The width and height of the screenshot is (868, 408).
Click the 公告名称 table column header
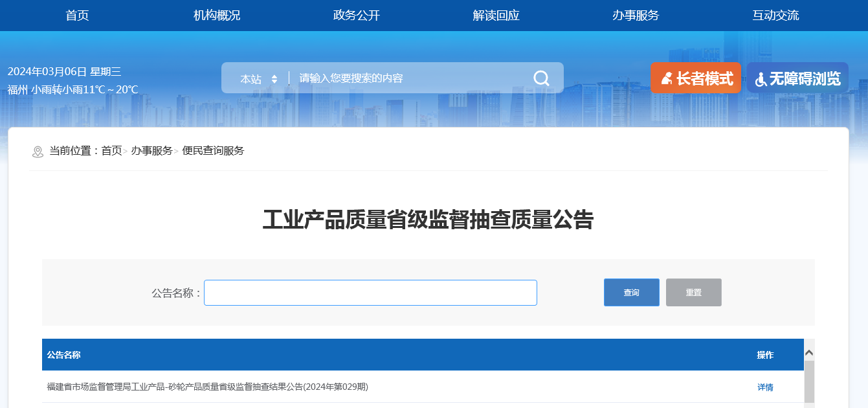pyautogui.click(x=63, y=355)
